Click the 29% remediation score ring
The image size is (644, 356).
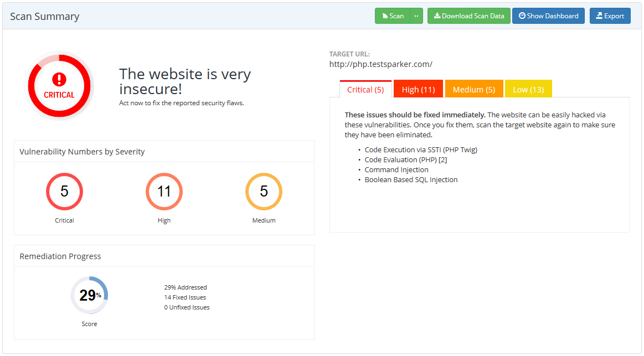coord(89,295)
